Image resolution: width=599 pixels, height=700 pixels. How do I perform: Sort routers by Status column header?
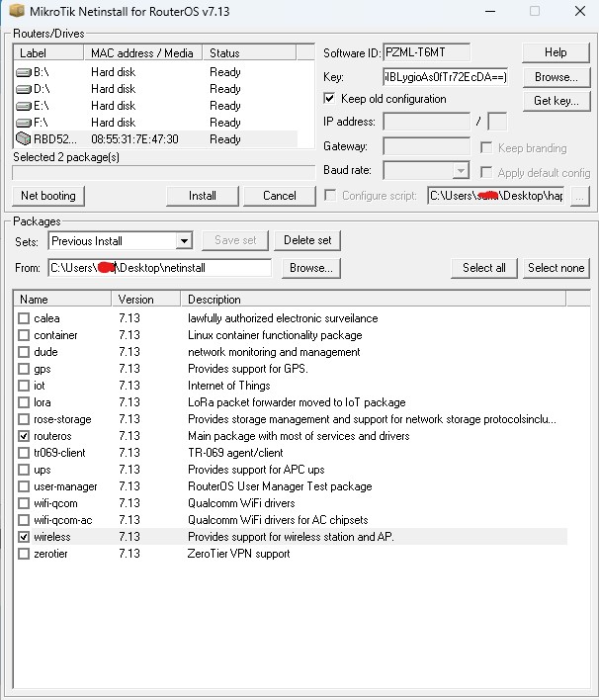[x=249, y=52]
